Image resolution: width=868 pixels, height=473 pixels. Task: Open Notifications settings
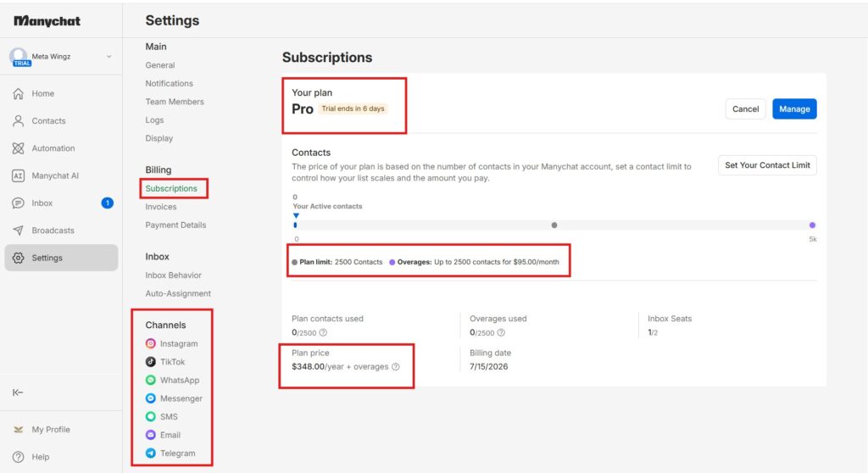point(169,84)
